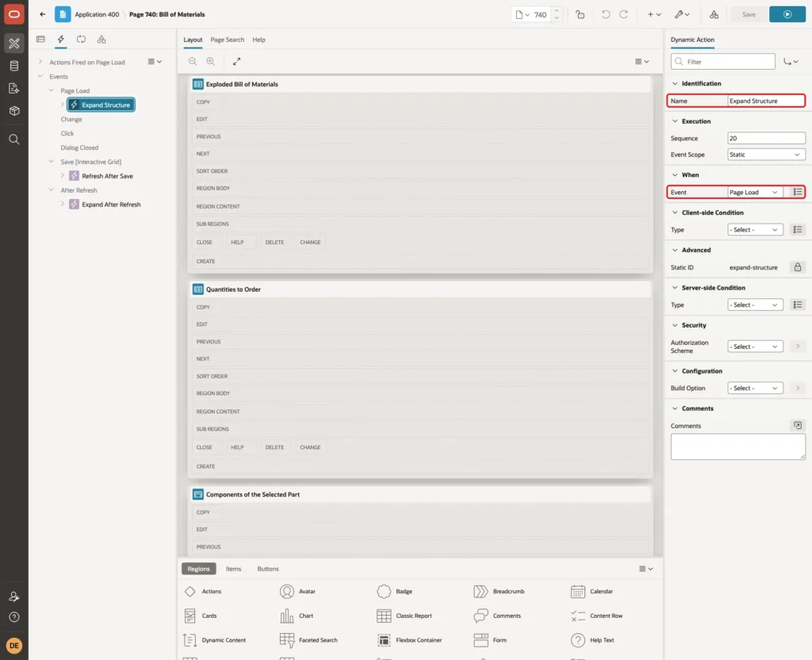Viewport: 812px width, 660px height.
Task: Open the Utilities wrench menu
Action: click(x=681, y=14)
